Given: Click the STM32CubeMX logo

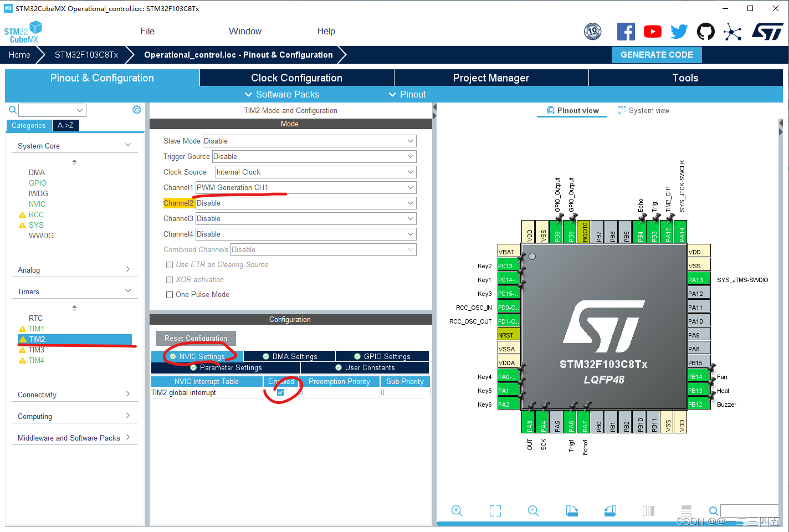Looking at the screenshot, I should point(23,32).
